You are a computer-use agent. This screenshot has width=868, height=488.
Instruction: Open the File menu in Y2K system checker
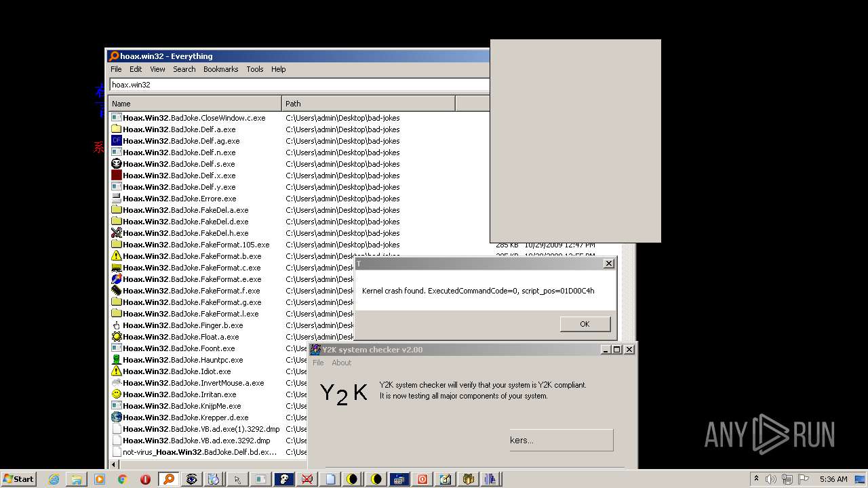[x=318, y=363]
